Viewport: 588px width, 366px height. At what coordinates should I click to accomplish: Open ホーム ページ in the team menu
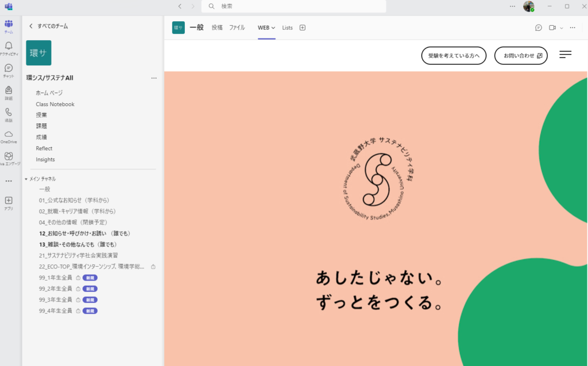[49, 93]
